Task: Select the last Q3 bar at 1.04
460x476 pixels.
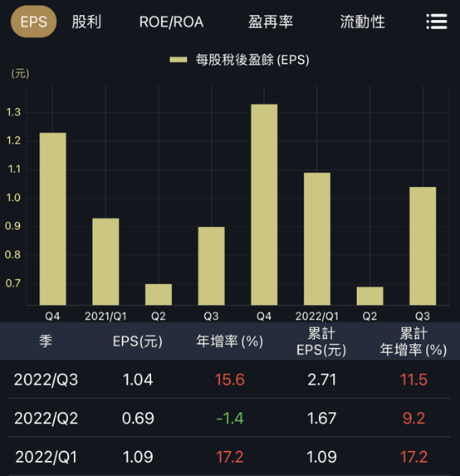Action: coord(423,246)
